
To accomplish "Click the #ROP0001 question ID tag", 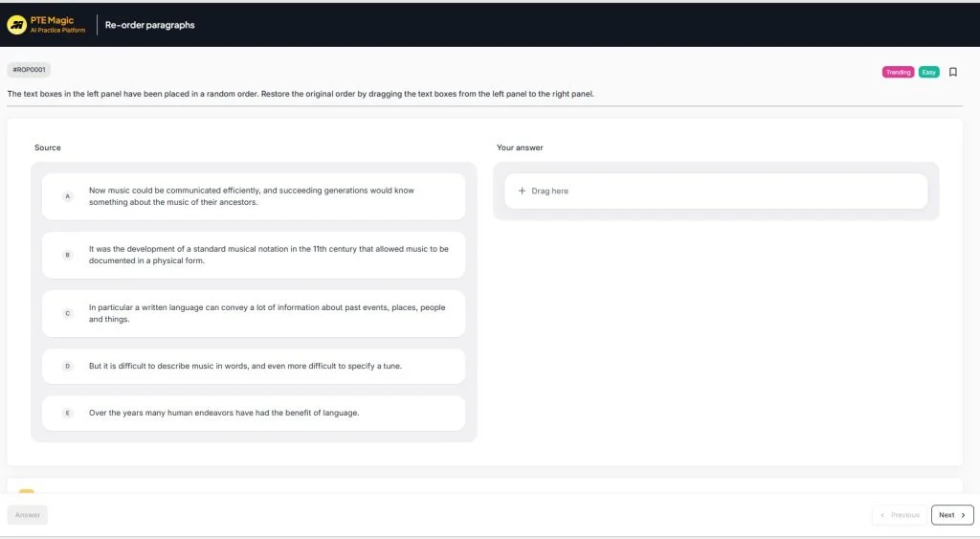I will click(29, 70).
